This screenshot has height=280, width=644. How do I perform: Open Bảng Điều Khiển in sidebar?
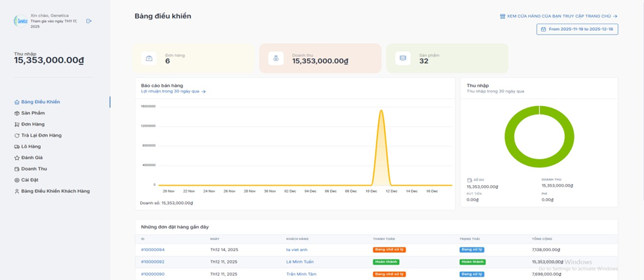coord(40,102)
